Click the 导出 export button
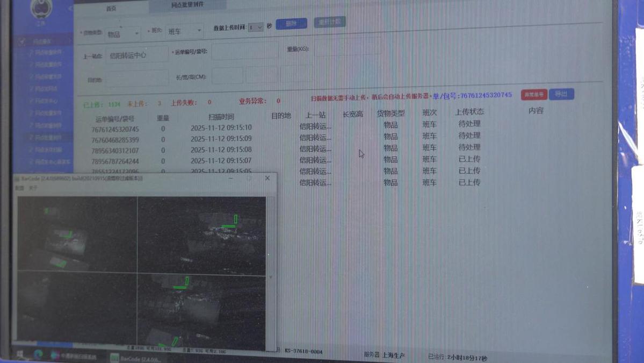 (561, 94)
